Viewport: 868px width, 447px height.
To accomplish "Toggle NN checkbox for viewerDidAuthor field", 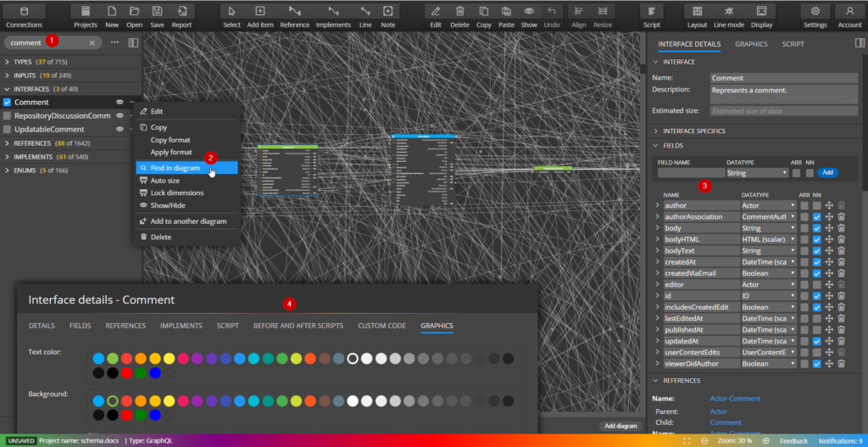I will click(x=816, y=364).
